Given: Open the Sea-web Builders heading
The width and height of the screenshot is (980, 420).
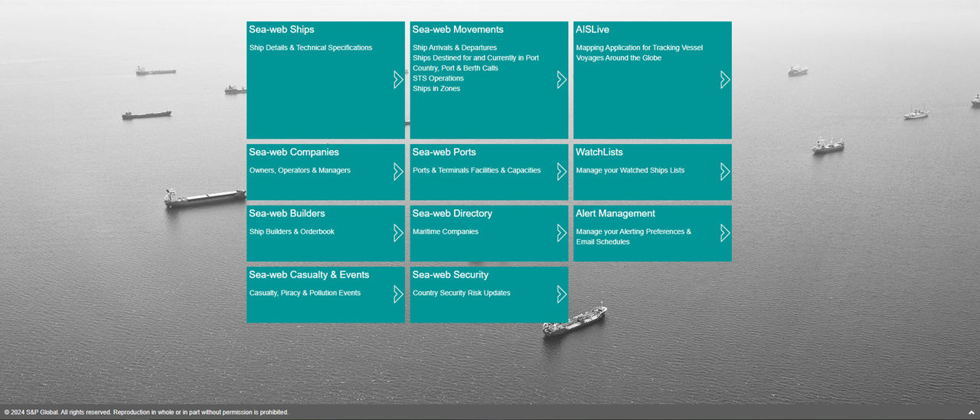Looking at the screenshot, I should [x=287, y=214].
